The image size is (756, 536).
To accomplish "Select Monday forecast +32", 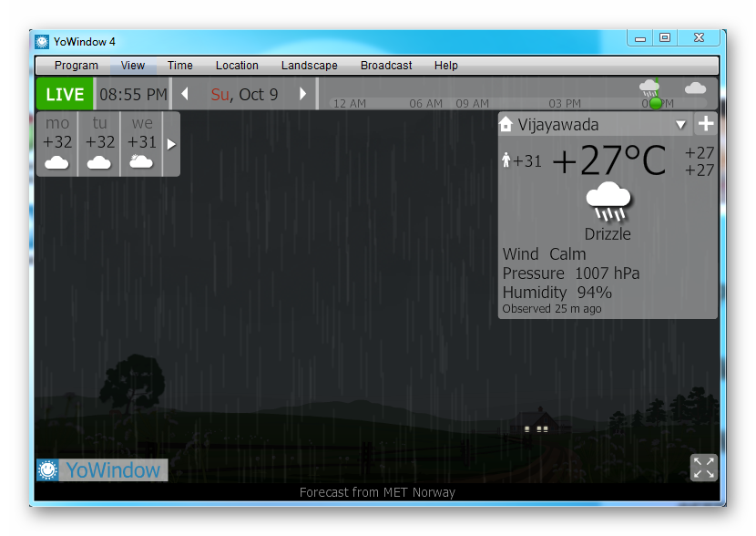I will click(57, 144).
